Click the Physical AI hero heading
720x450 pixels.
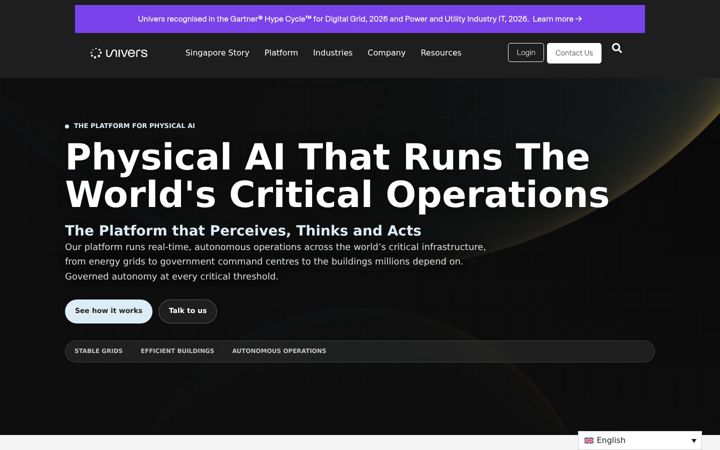(x=337, y=176)
